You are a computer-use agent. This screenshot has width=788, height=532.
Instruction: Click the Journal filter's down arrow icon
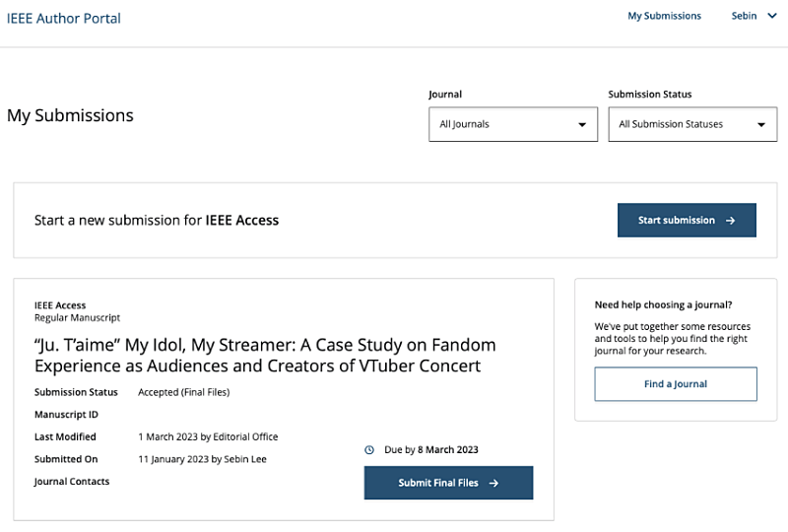tap(582, 125)
